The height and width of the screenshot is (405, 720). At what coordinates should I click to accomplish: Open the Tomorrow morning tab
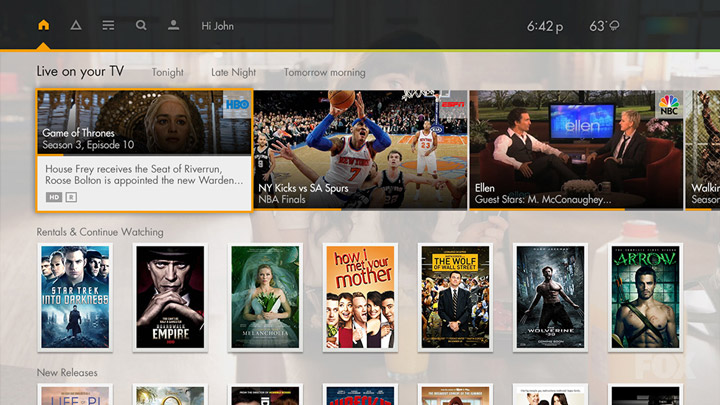[x=324, y=72]
